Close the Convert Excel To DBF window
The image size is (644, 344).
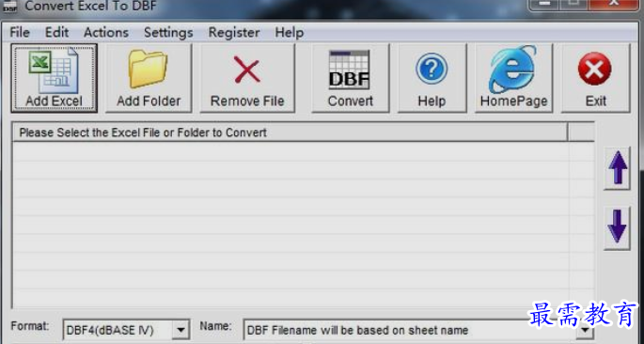[x=614, y=4]
